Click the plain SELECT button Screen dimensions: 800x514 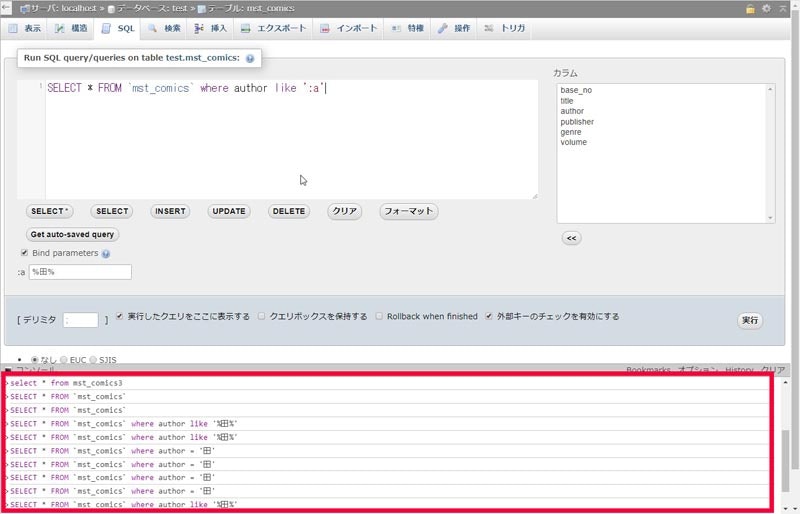pos(112,211)
